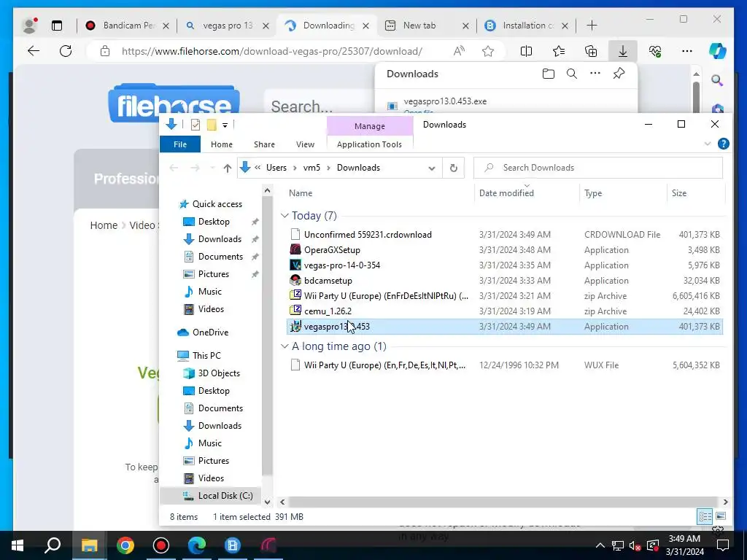Go back in the Edge browser
747x560 pixels.
coord(34,51)
